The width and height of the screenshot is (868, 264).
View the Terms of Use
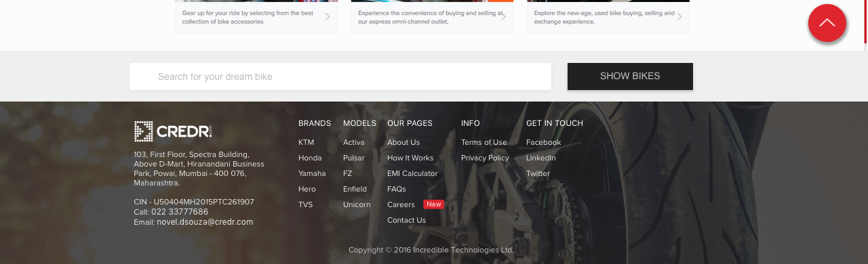point(484,142)
